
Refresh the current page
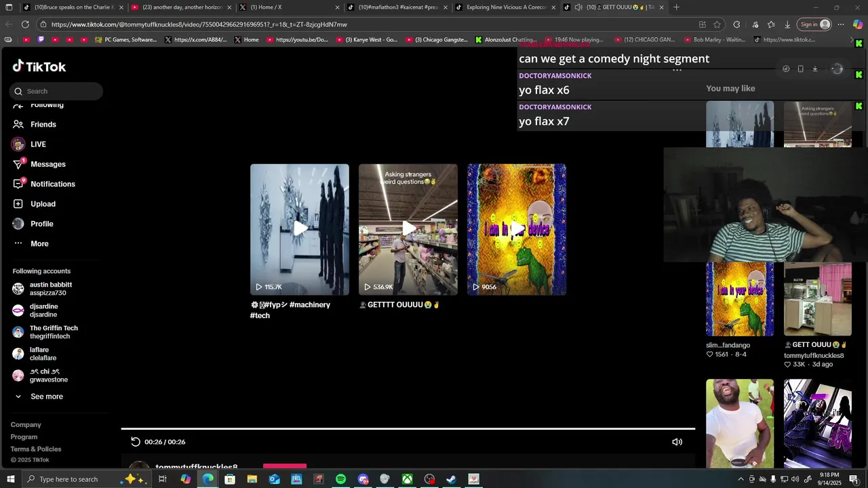pyautogui.click(x=25, y=24)
